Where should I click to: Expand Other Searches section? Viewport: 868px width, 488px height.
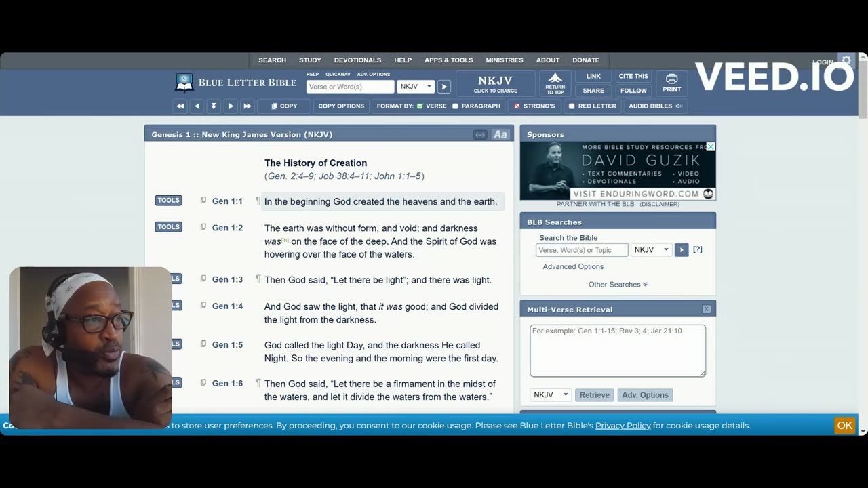coord(618,285)
